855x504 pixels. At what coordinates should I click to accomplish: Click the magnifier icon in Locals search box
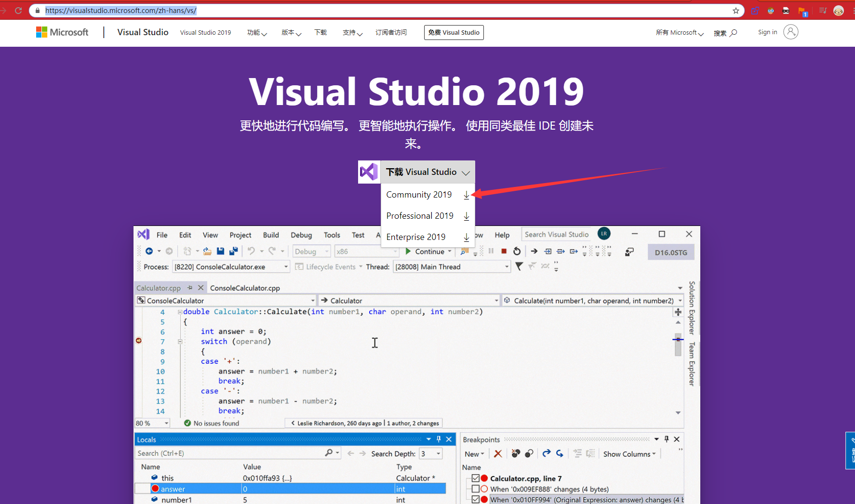(329, 453)
